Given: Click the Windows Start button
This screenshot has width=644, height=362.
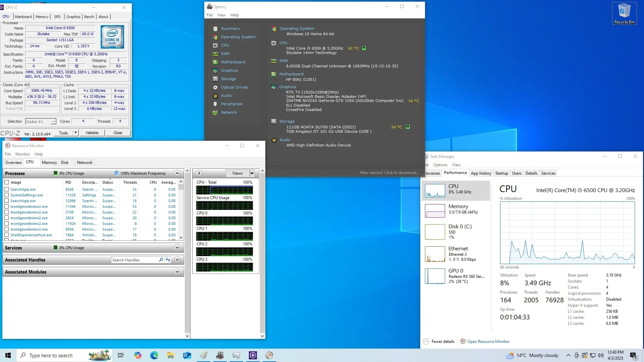Looking at the screenshot, I should [8, 355].
